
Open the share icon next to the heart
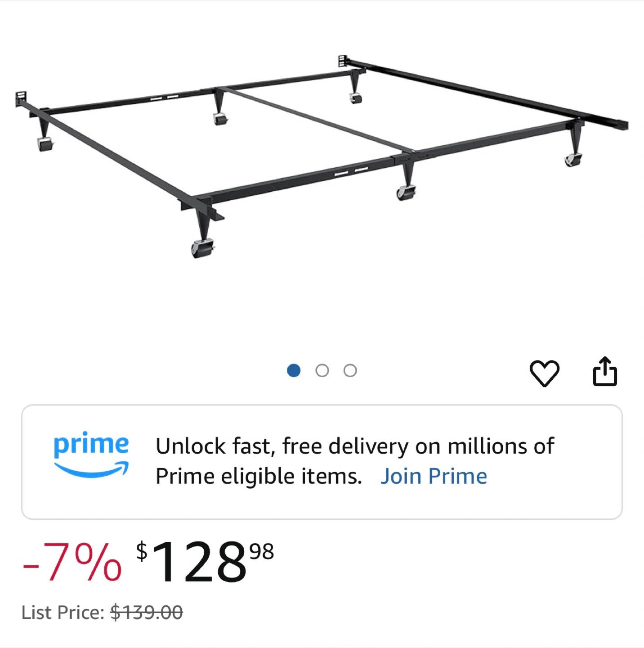(605, 371)
